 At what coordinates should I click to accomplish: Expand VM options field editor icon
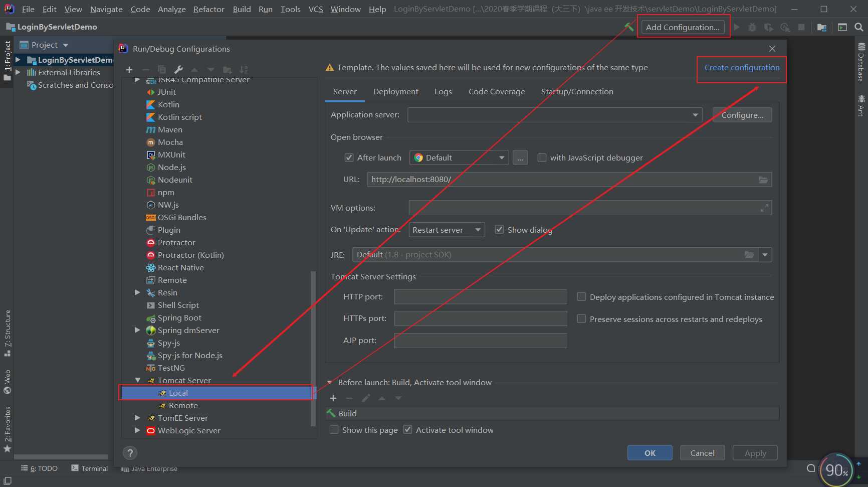(x=764, y=208)
